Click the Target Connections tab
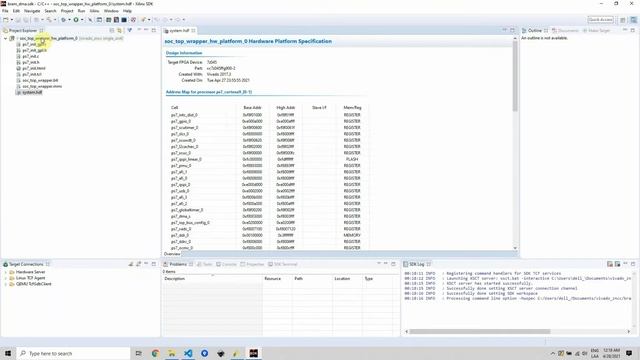Screen dimensions: 640x360 tap(26, 264)
